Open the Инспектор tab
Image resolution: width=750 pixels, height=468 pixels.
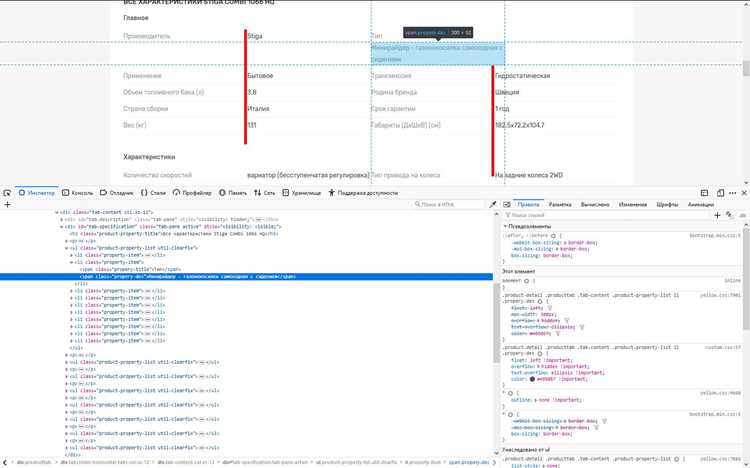coord(37,193)
